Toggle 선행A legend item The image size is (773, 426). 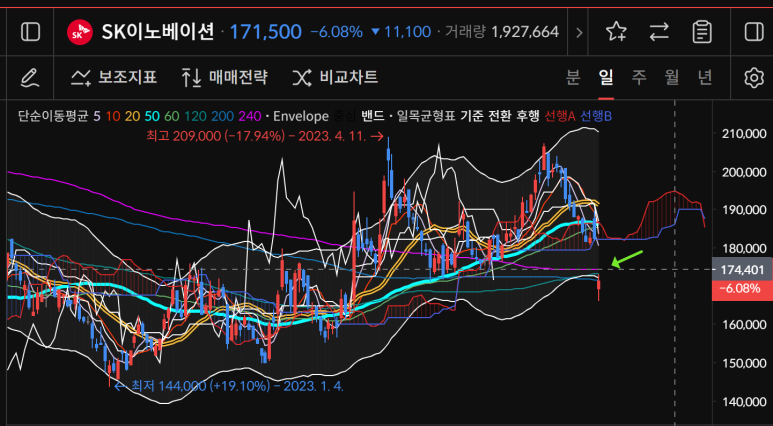click(x=560, y=116)
